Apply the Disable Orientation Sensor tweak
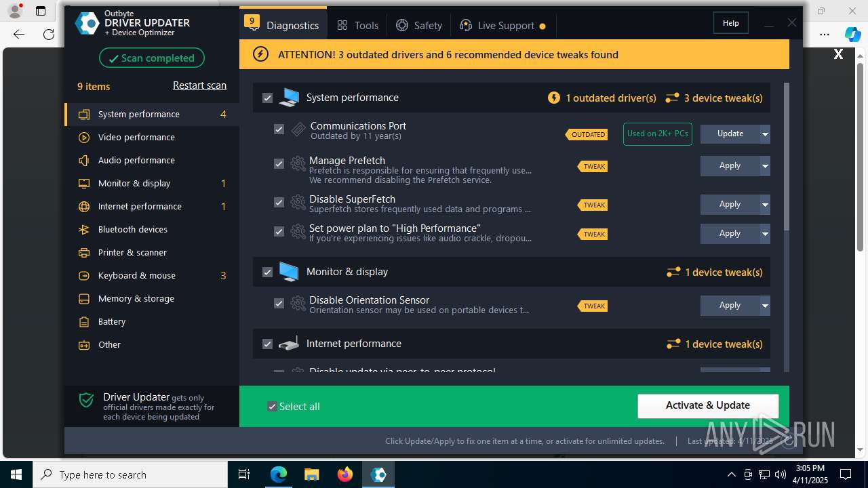The image size is (868, 488). coord(730,305)
